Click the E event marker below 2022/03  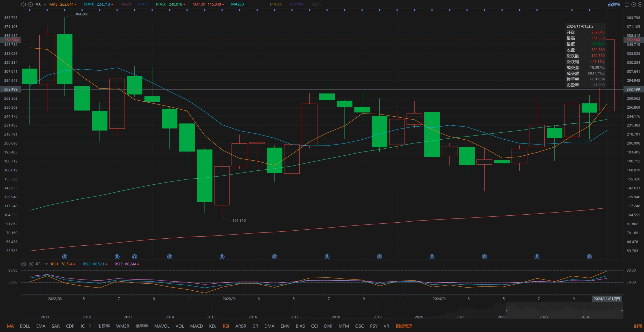pos(65,257)
